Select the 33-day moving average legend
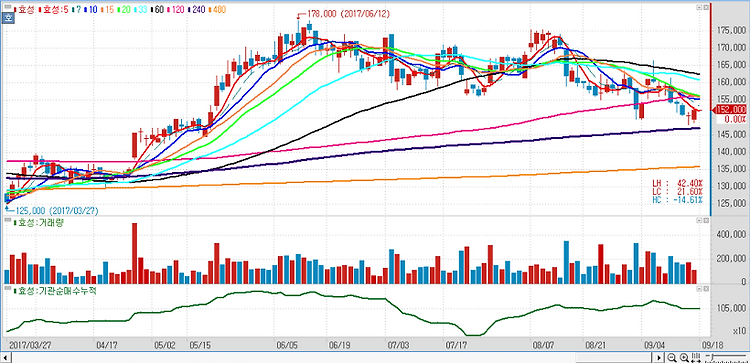Image resolution: width=750 pixels, height=363 pixels. (x=141, y=10)
